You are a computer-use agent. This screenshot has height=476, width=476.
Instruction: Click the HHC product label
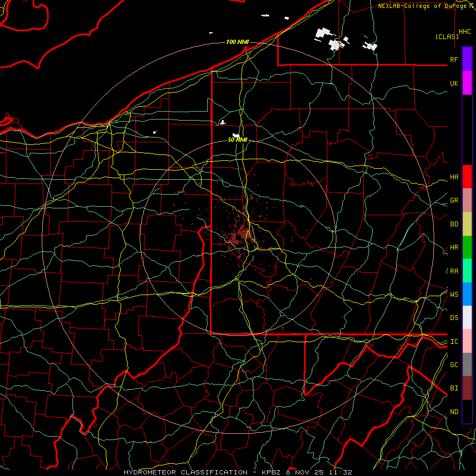pyautogui.click(x=465, y=32)
